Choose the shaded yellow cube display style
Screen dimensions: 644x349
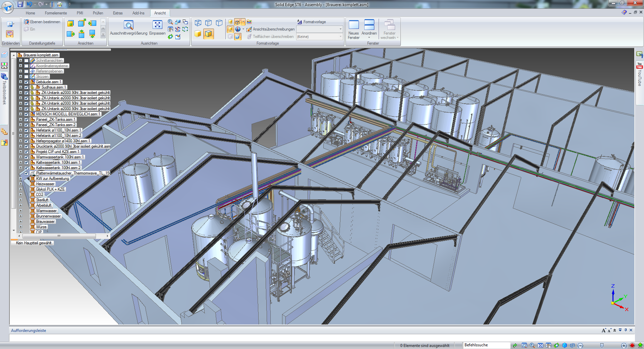click(198, 34)
